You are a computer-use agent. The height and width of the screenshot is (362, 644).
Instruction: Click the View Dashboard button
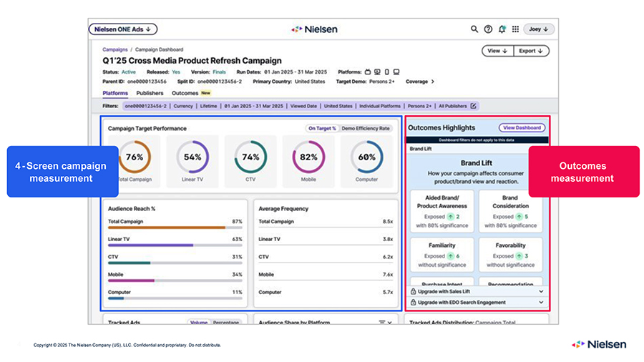coord(522,127)
